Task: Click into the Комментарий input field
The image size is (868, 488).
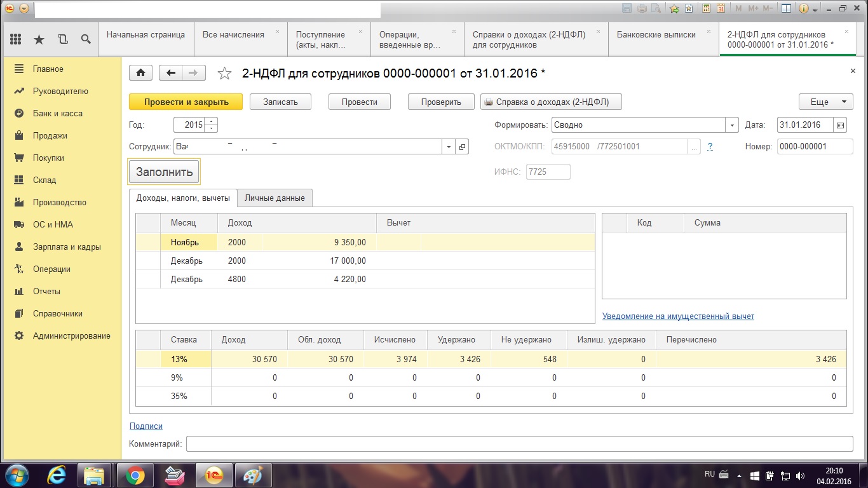Action: (x=519, y=444)
